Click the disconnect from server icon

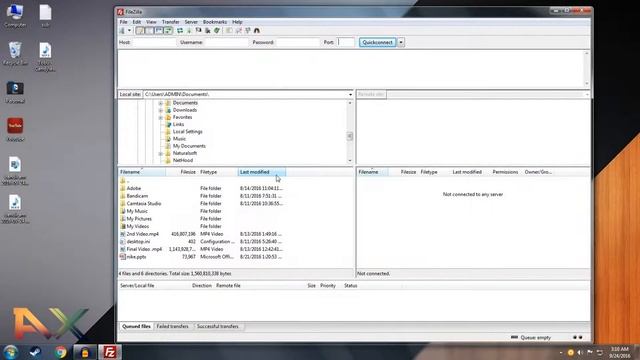pyautogui.click(x=208, y=31)
